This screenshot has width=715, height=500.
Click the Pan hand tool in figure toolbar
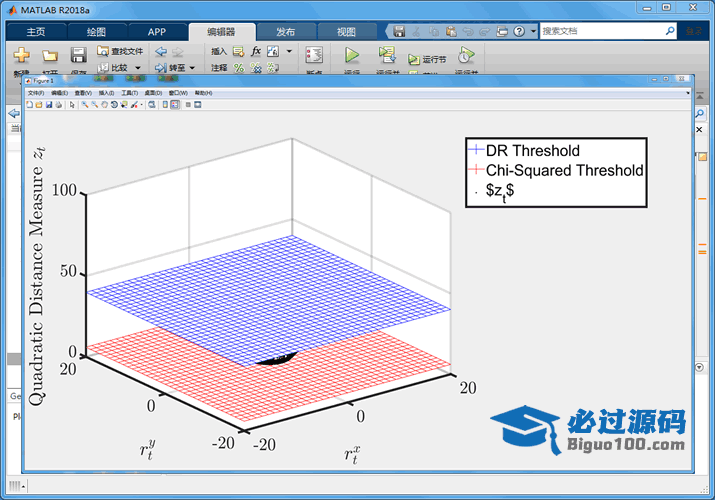(104, 104)
